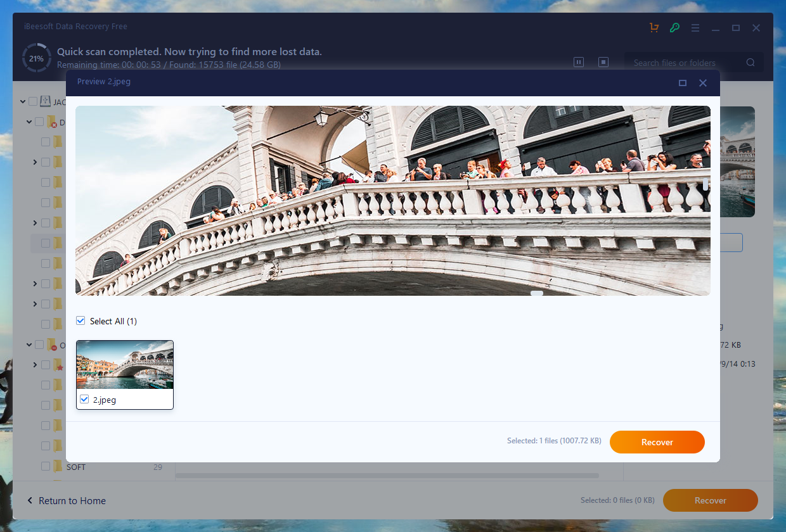Maximize the iBeesoft main window

tap(736, 28)
